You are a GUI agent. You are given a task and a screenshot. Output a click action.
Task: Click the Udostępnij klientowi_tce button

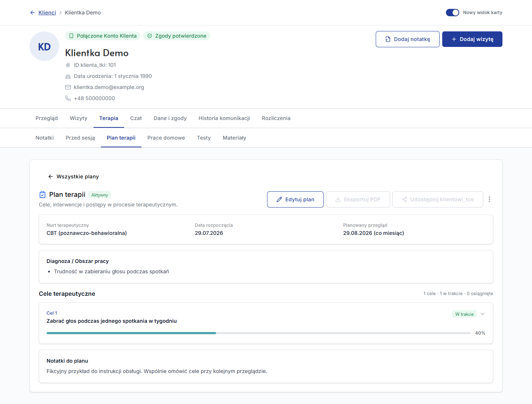438,199
